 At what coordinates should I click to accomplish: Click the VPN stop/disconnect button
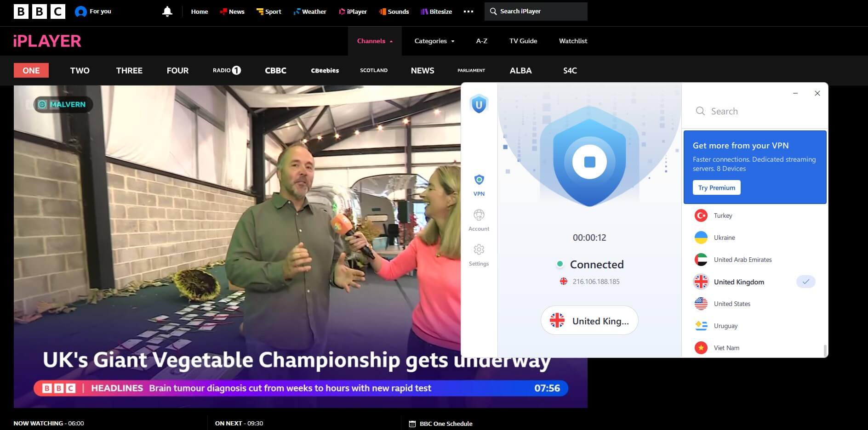[x=589, y=162]
